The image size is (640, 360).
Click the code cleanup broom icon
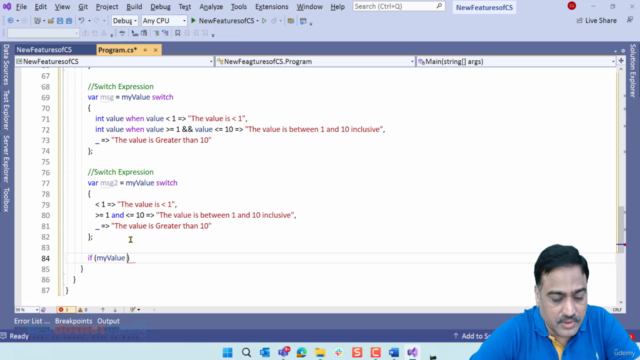[133, 309]
